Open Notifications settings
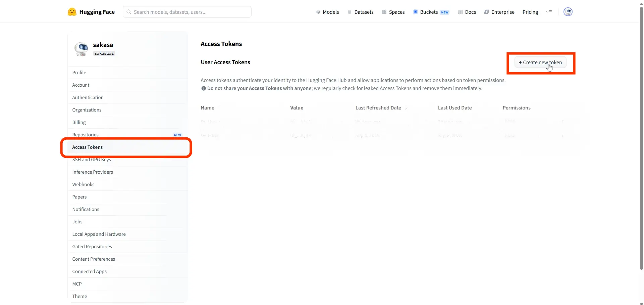The image size is (644, 305). (x=127, y=209)
